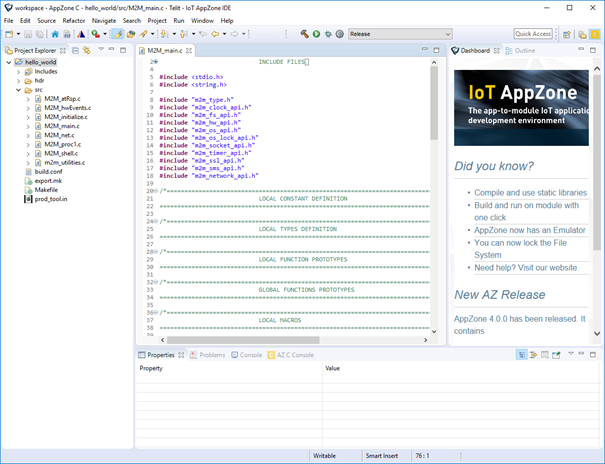
Task: Switch to the C/C++ perspective icon
Action: coord(582,35)
